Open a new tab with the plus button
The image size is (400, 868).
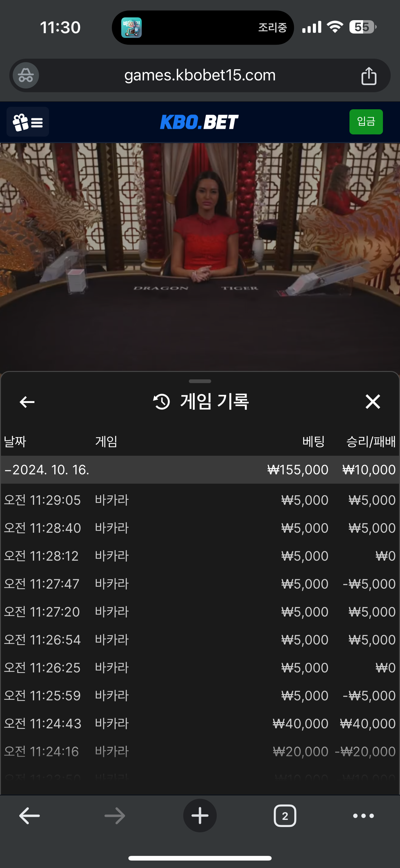(200, 816)
